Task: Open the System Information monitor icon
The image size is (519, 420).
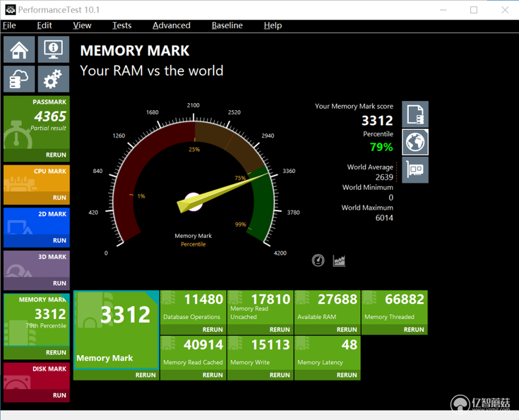Action: pos(54,50)
